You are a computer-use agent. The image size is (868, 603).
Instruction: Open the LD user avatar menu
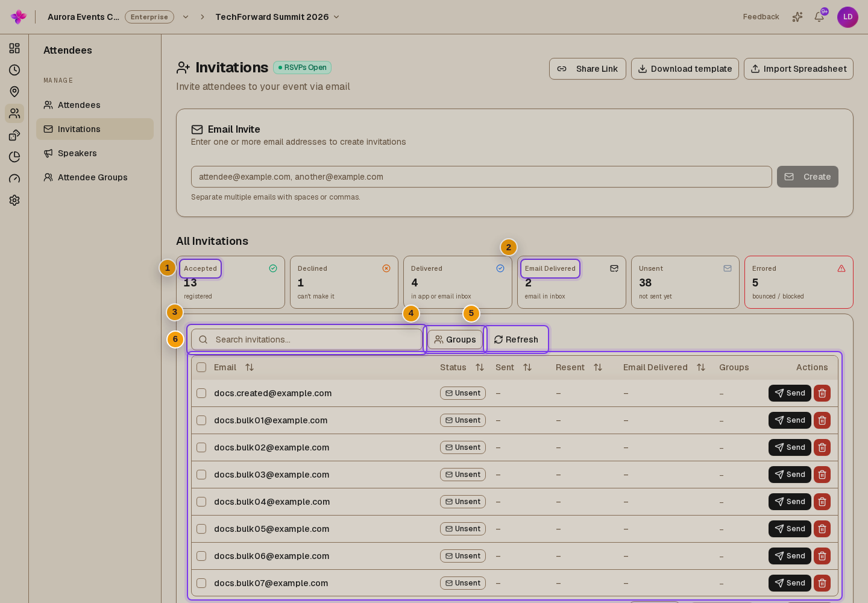[x=848, y=17]
